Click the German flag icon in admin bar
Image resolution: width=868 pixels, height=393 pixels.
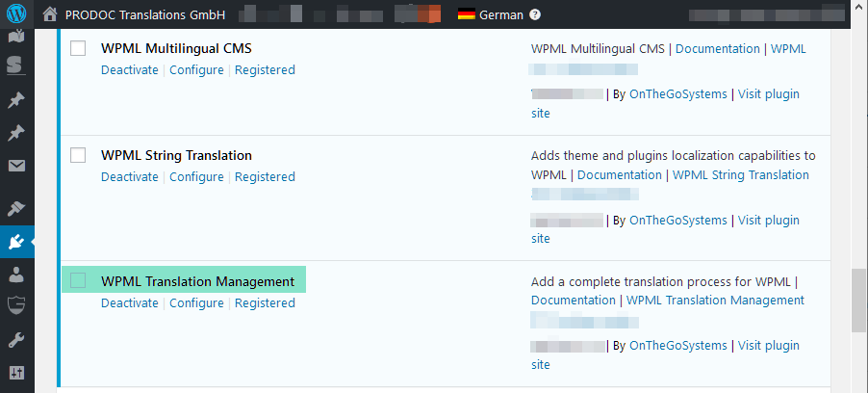tap(466, 15)
